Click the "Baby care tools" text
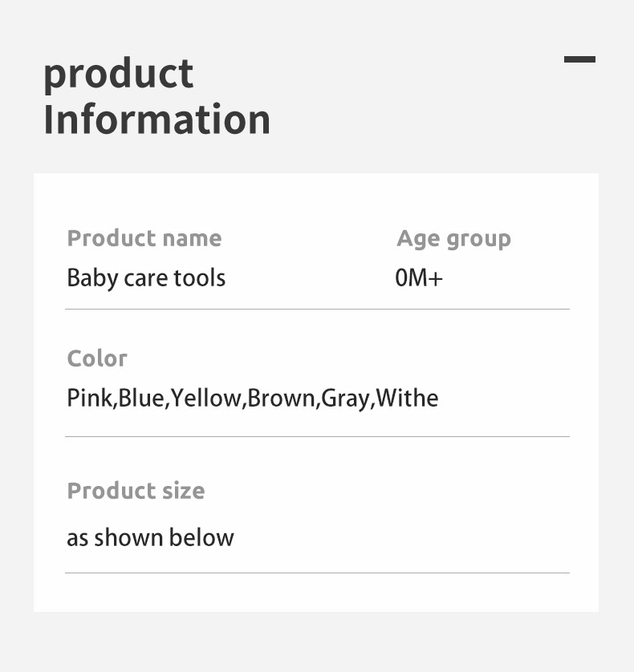Screen dimensions: 634x672 pos(146,278)
